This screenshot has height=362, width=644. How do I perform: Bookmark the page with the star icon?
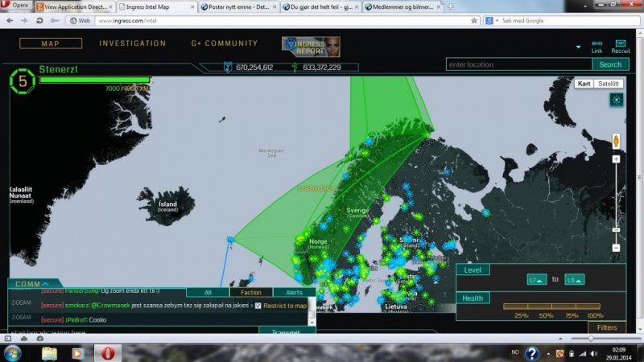point(474,21)
